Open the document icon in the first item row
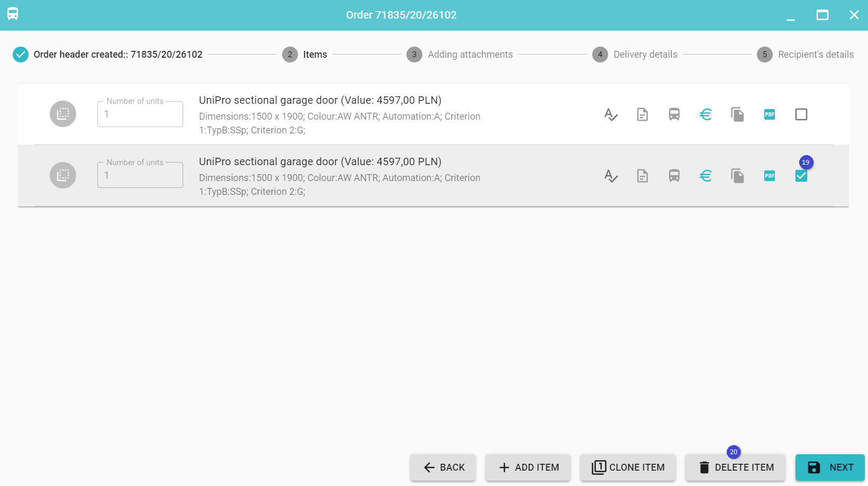This screenshot has width=868, height=486. 643,114
